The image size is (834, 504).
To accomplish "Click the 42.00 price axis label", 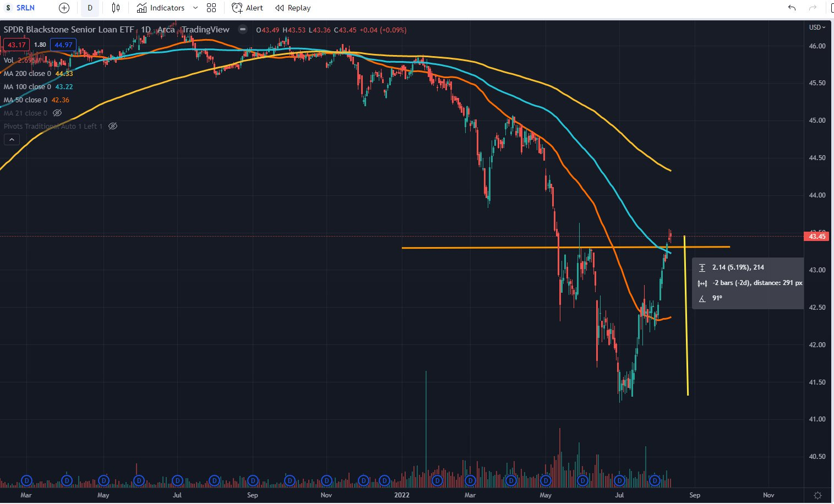I will (817, 345).
